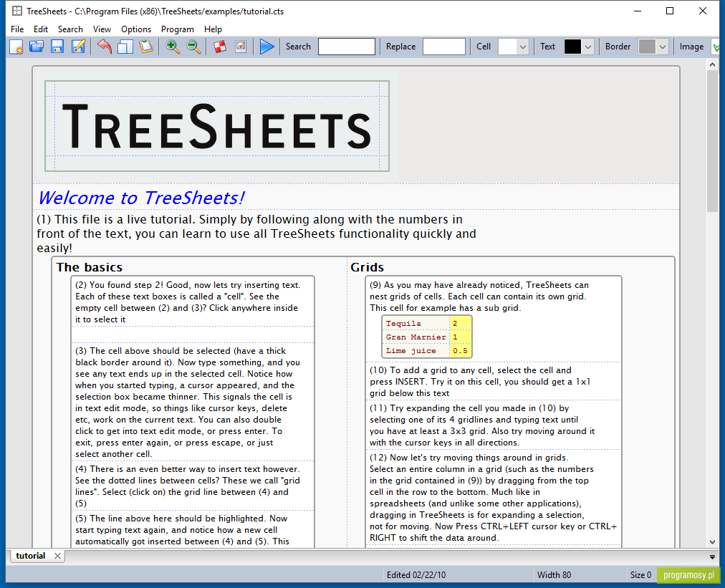Select cell (1) 'This file is a live tutorial'
The image size is (725, 588).
[256, 233]
